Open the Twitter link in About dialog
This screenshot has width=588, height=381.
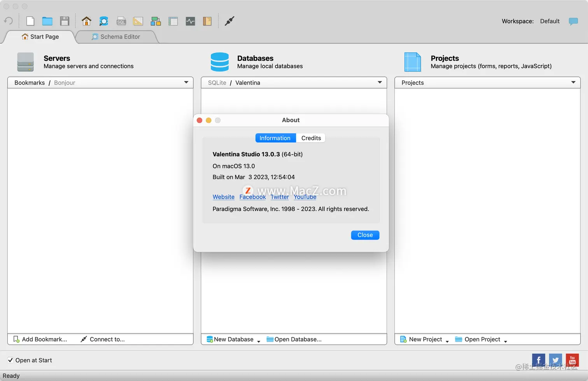click(x=280, y=197)
